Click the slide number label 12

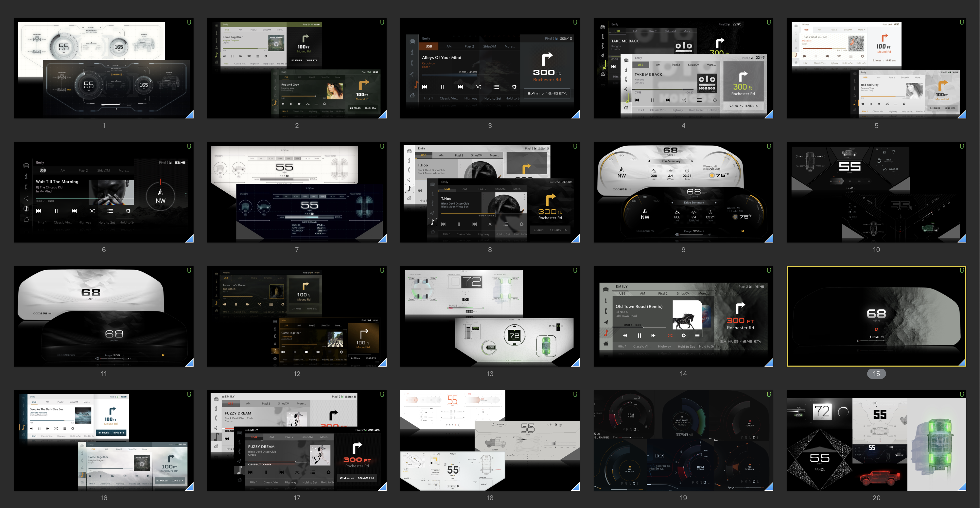pos(297,374)
